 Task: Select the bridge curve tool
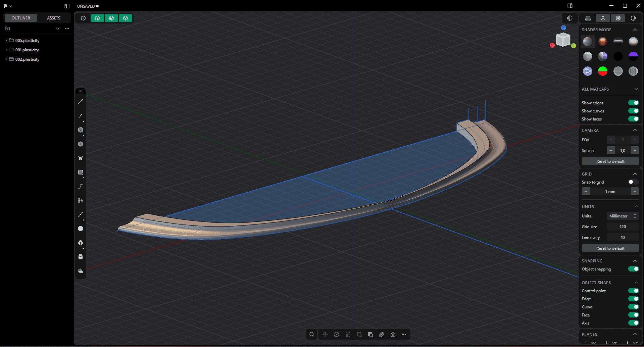click(81, 214)
